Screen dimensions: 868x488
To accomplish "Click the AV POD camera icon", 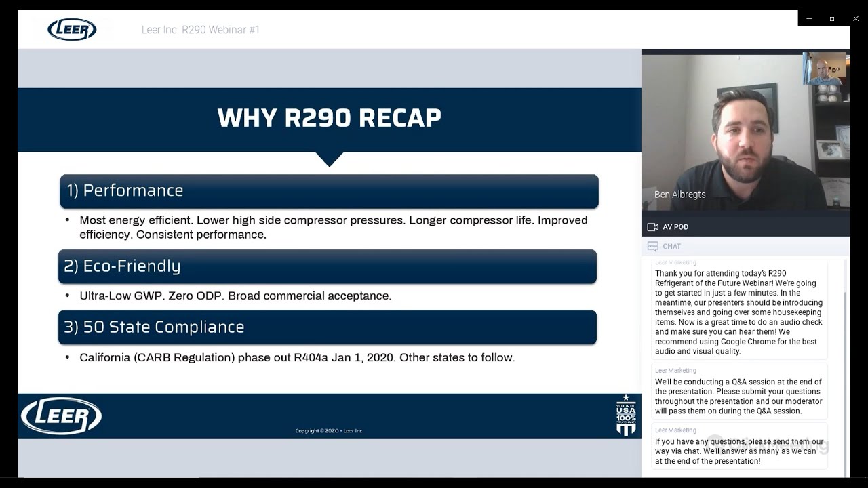I will tap(653, 227).
